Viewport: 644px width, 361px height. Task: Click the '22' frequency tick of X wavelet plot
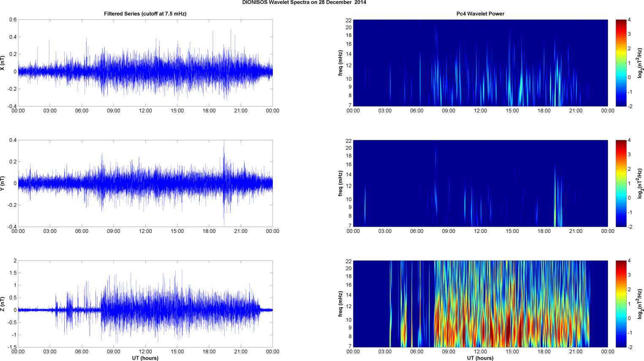(349, 20)
